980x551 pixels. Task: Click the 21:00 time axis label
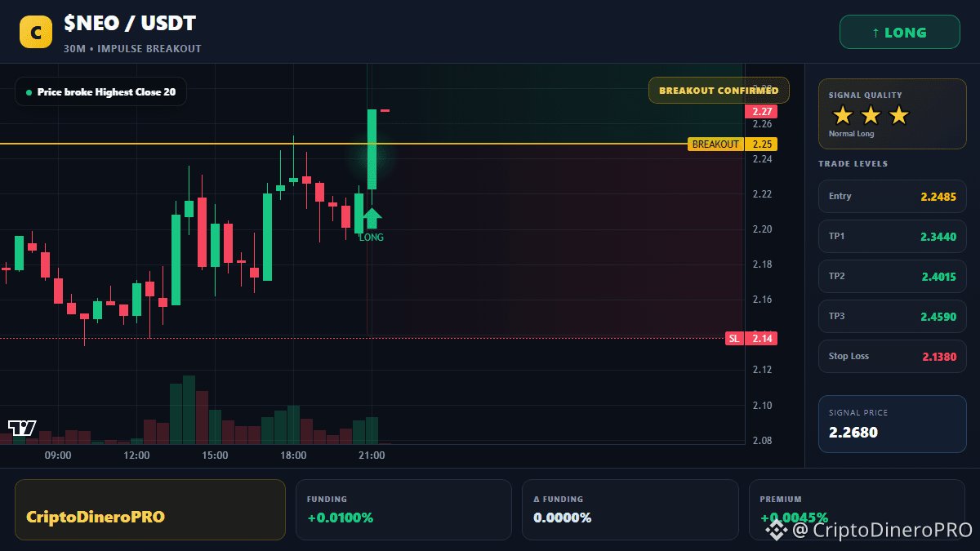pos(372,455)
